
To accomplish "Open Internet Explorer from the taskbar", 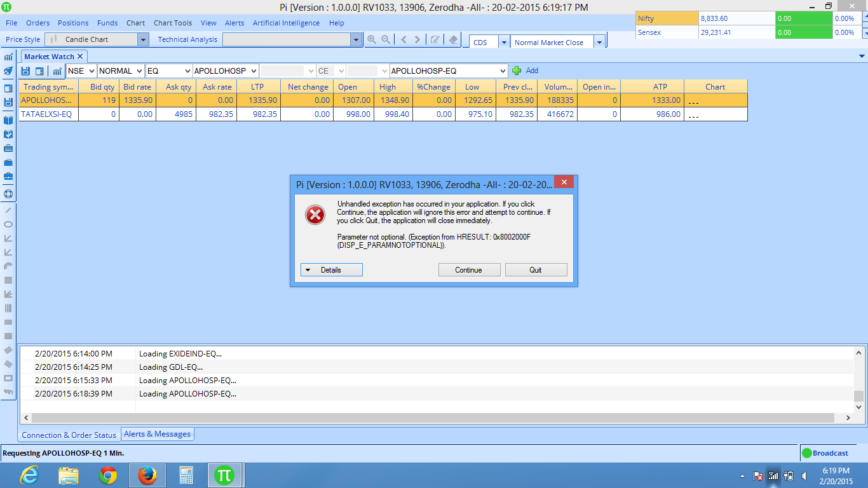I will (29, 475).
